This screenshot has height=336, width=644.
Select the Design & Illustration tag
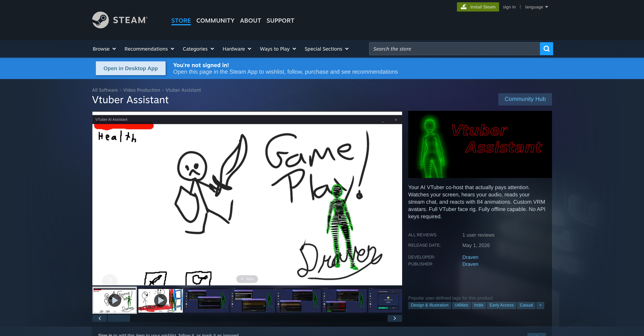click(430, 305)
